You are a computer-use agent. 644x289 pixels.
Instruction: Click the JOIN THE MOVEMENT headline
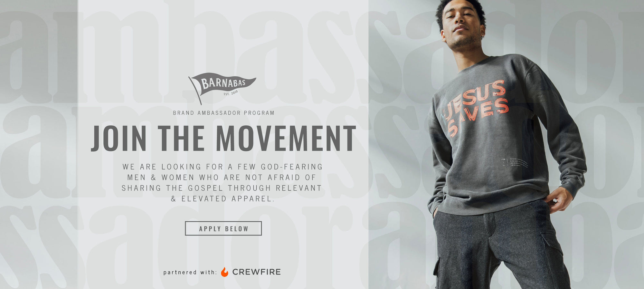[223, 139]
